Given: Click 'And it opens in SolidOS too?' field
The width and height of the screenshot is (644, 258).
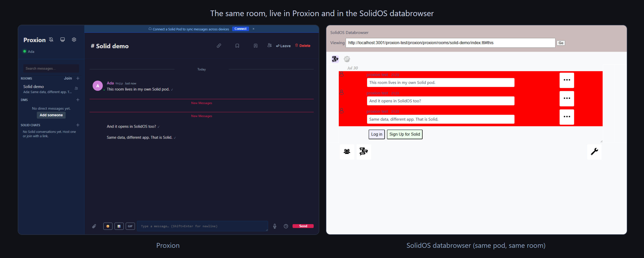Looking at the screenshot, I should coord(441,101).
